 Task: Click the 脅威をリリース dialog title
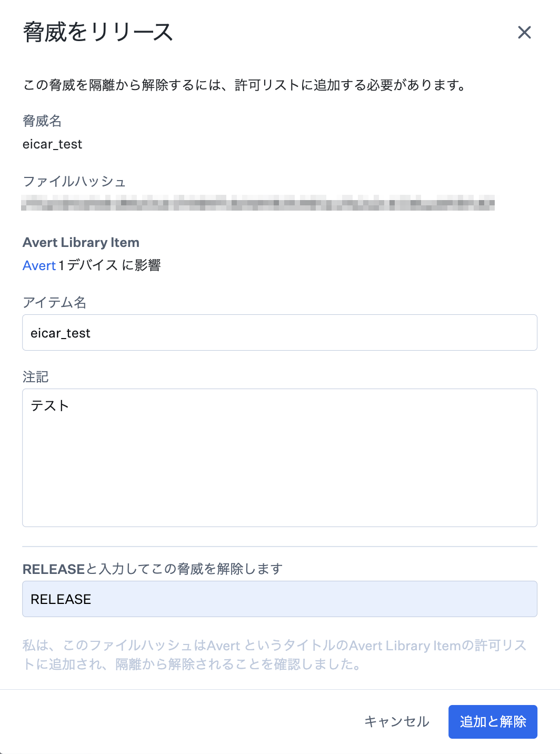tap(98, 32)
